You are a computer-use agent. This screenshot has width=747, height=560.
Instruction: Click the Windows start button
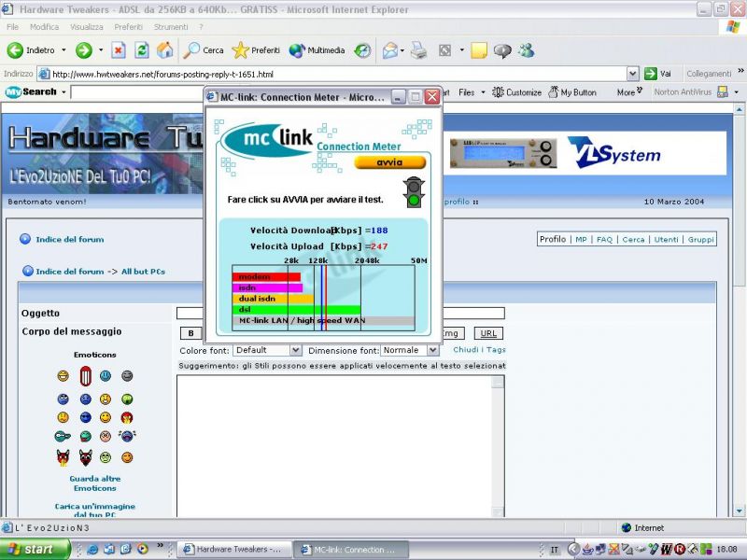[x=35, y=549]
